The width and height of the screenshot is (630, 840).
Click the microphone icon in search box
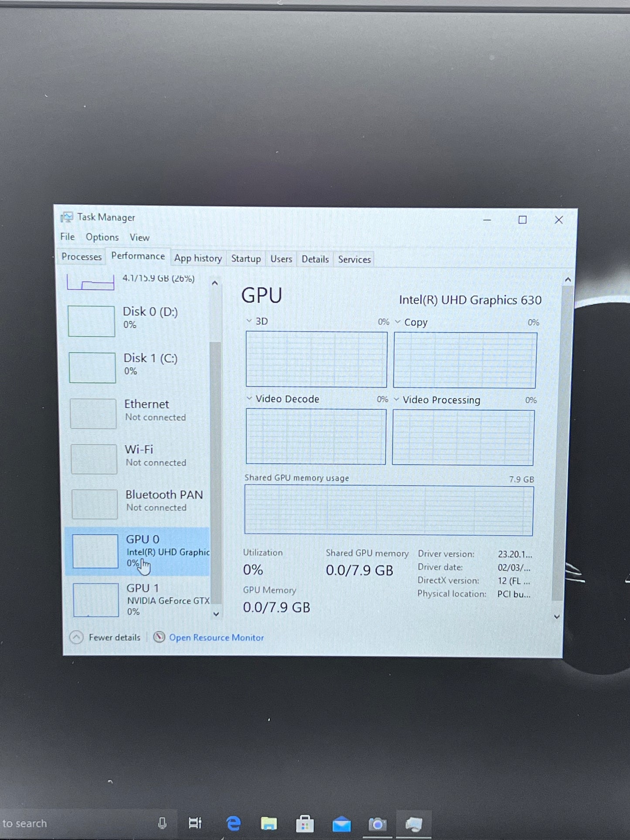pyautogui.click(x=162, y=823)
